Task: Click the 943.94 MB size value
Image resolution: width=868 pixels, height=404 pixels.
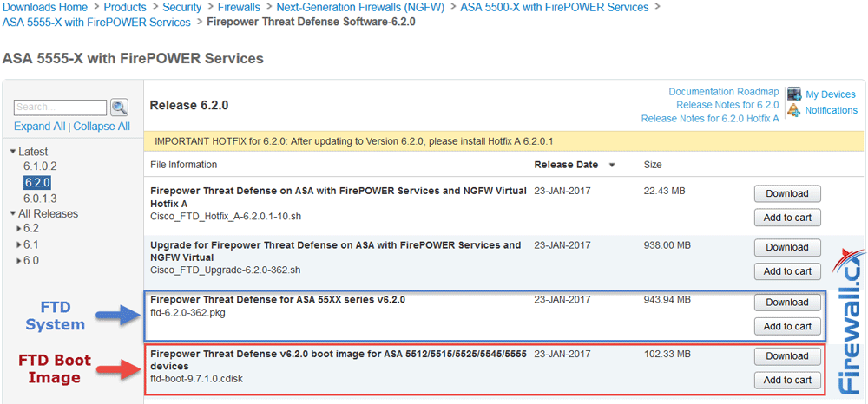Action: click(x=667, y=300)
